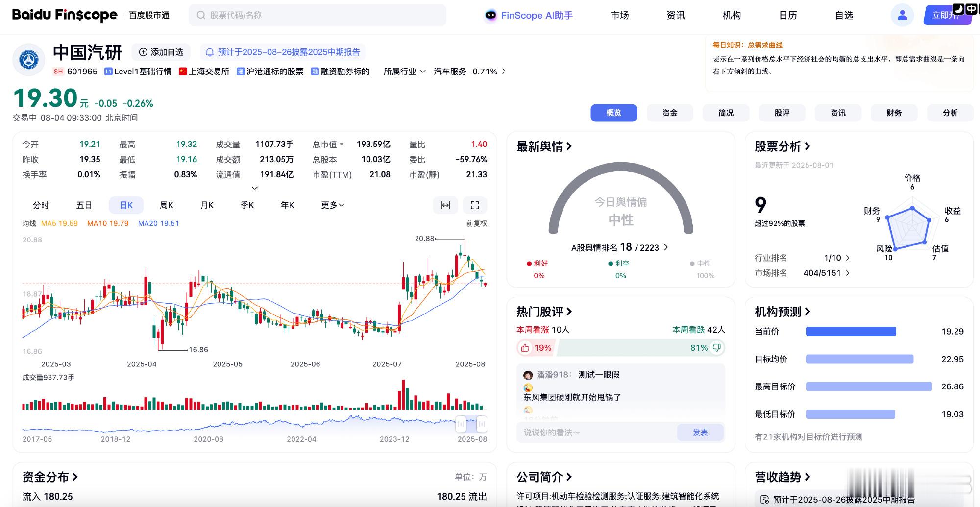This screenshot has height=507, width=980.
Task: Switch to the 资金 tab
Action: (670, 113)
